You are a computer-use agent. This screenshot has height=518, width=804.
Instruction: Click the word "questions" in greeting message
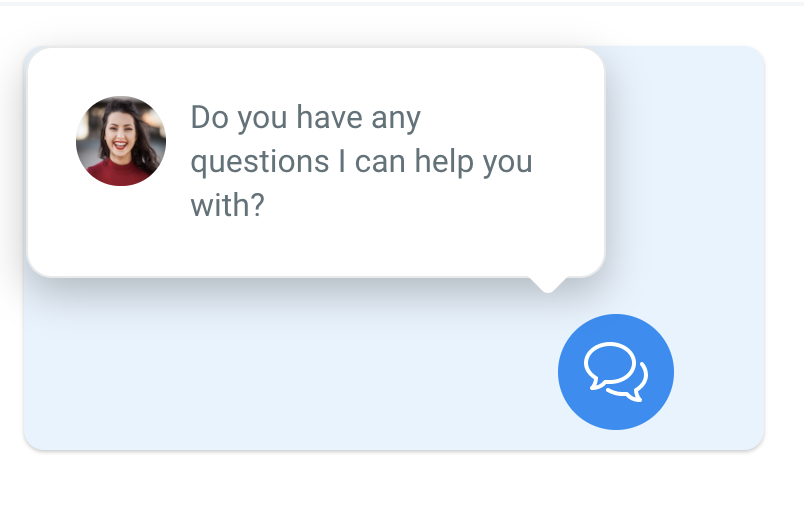(260, 163)
